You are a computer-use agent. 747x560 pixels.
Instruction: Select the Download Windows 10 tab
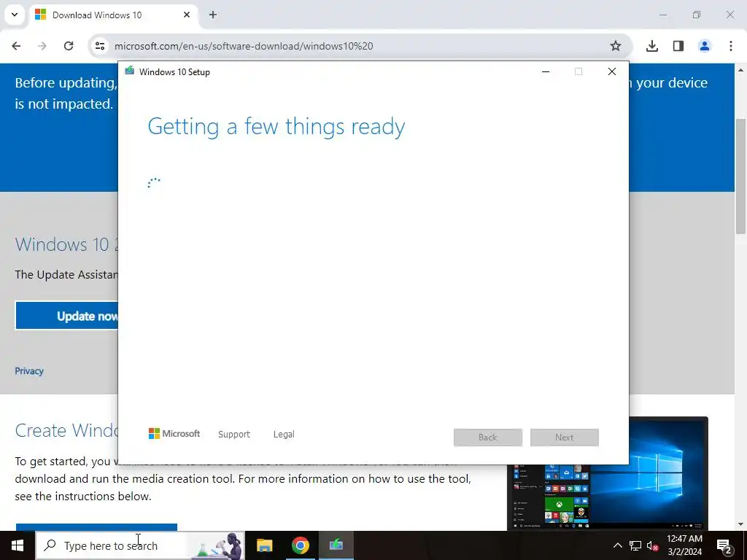[x=115, y=15]
